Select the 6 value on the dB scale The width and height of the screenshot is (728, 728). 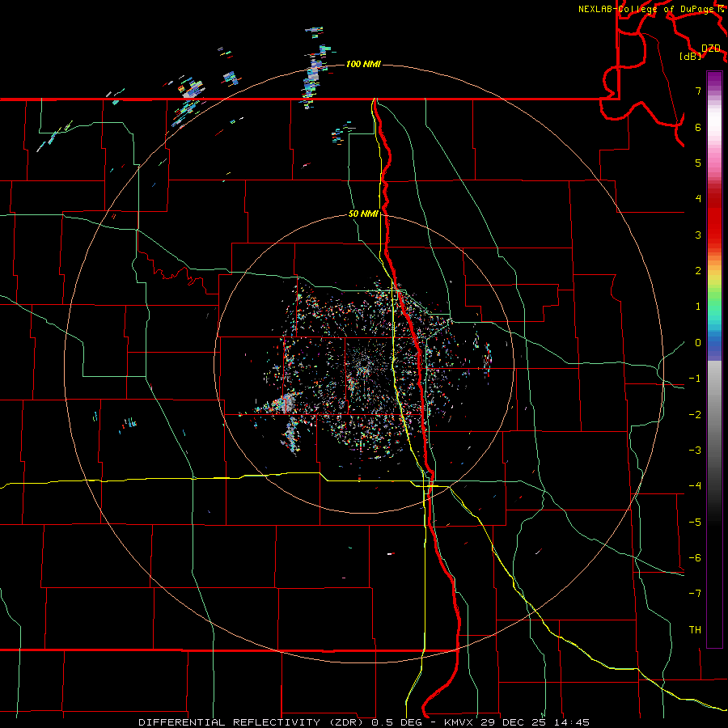698,127
